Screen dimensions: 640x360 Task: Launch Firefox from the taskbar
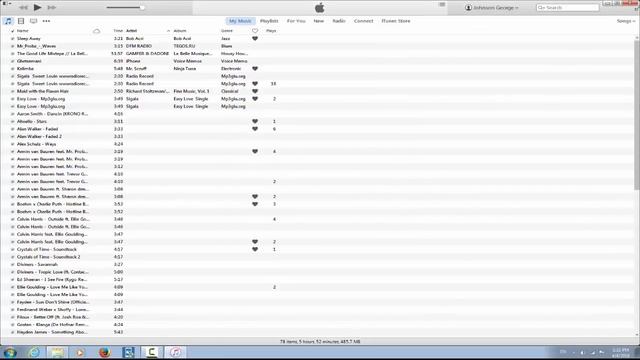tap(104, 352)
